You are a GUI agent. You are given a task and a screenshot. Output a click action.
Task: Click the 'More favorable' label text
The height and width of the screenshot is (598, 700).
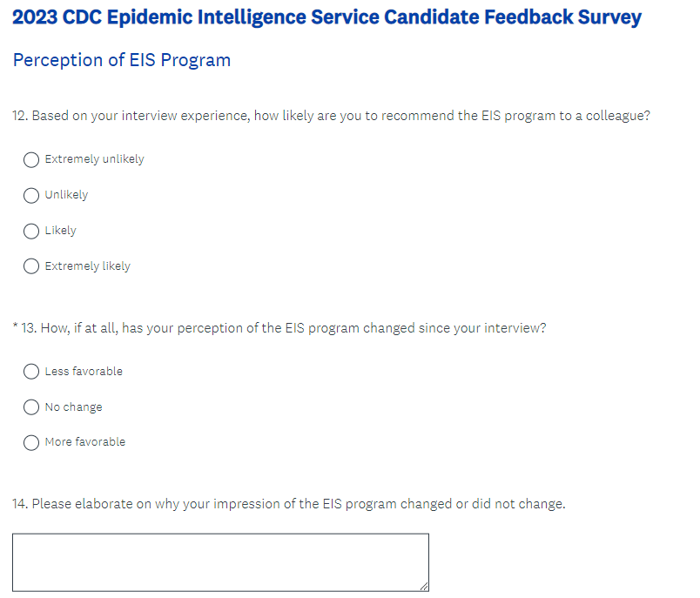point(84,442)
